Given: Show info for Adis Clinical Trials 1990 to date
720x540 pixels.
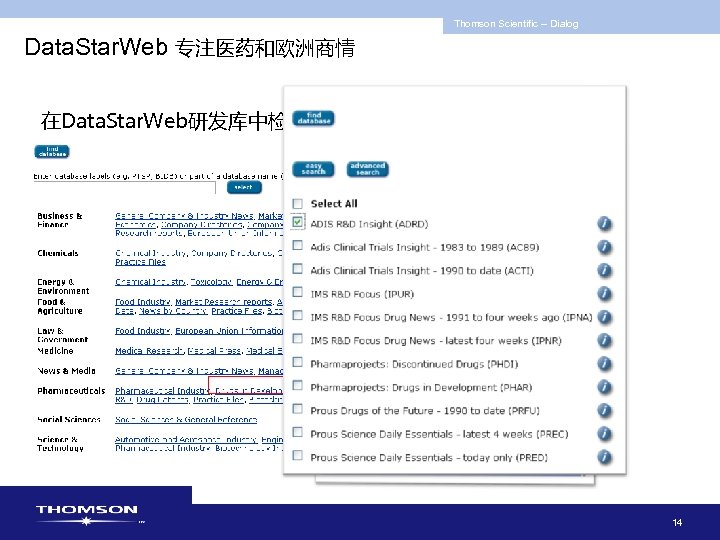Looking at the screenshot, I should (x=604, y=270).
